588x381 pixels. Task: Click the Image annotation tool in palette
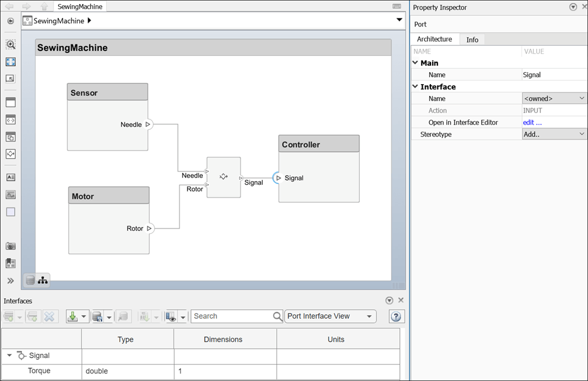coord(11,195)
